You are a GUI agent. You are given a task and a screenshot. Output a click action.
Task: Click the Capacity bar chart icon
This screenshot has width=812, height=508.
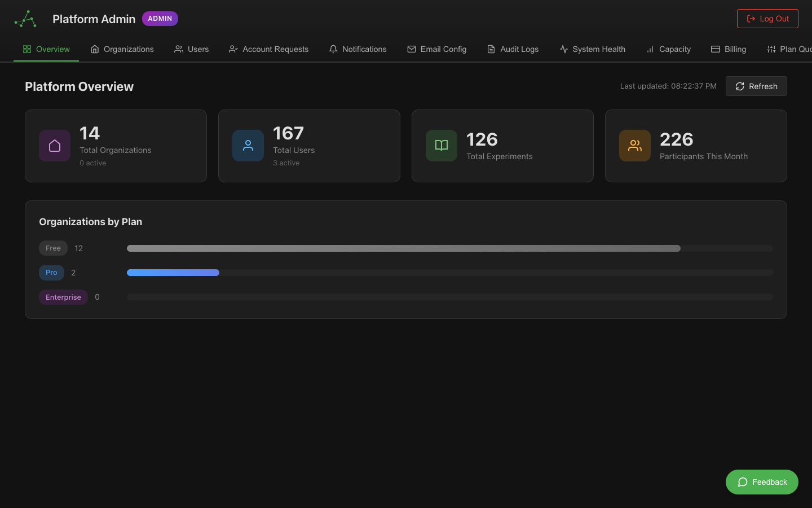coord(650,49)
